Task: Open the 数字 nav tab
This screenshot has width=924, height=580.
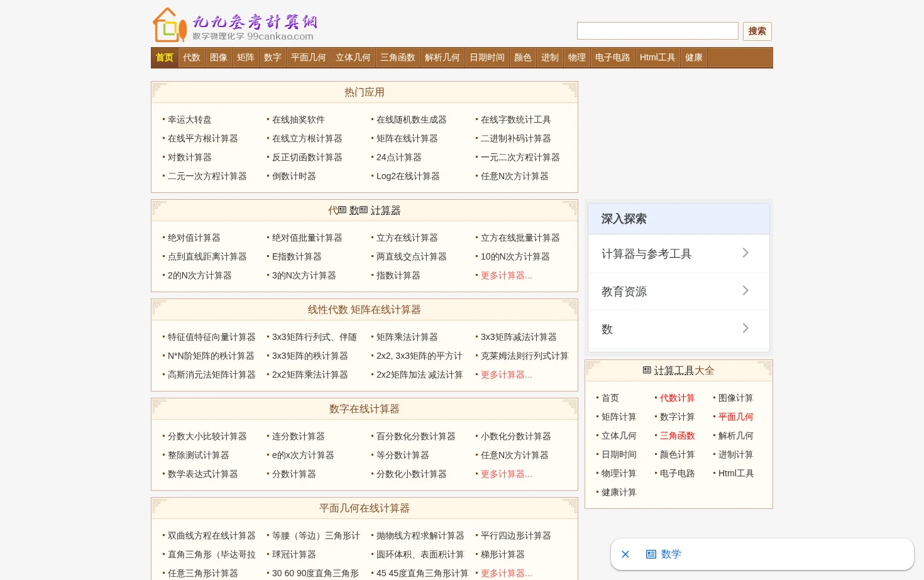Action: tap(273, 57)
